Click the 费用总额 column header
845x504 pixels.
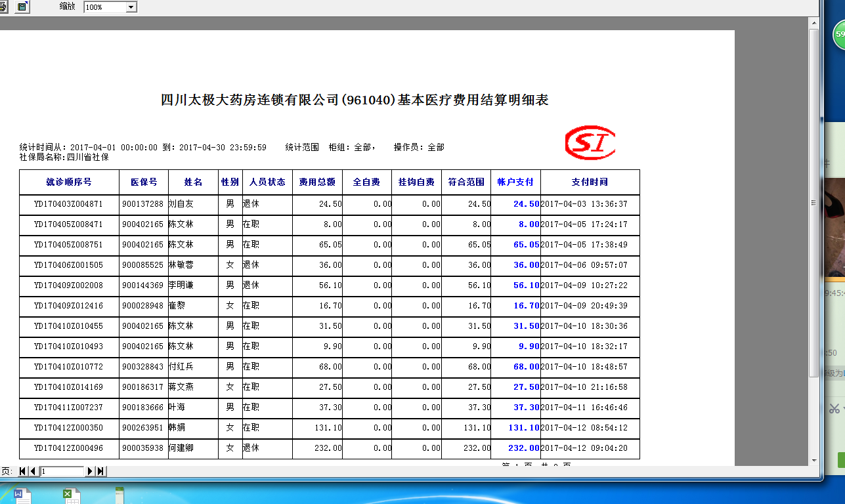point(317,182)
